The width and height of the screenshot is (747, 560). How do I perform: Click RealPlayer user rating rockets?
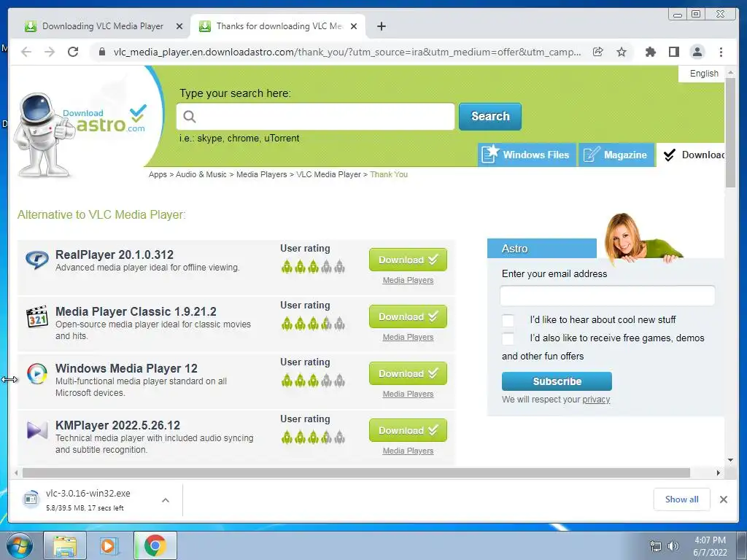(313, 266)
